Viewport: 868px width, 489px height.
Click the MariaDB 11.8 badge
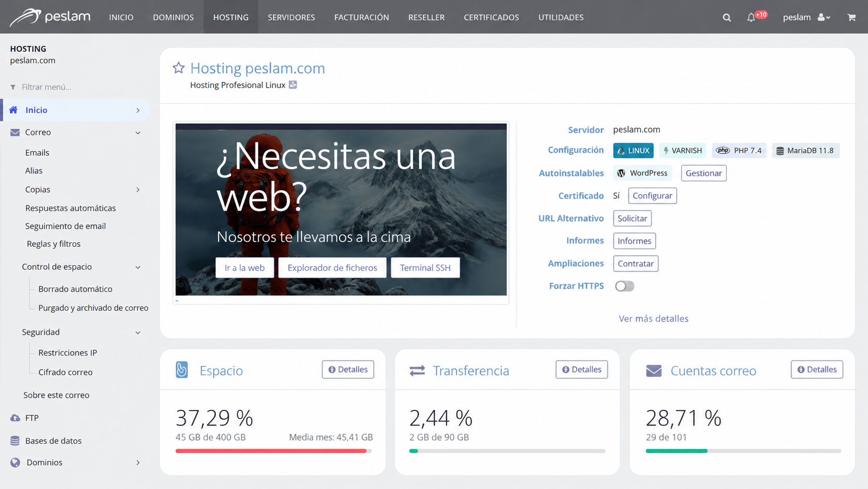[x=806, y=151]
